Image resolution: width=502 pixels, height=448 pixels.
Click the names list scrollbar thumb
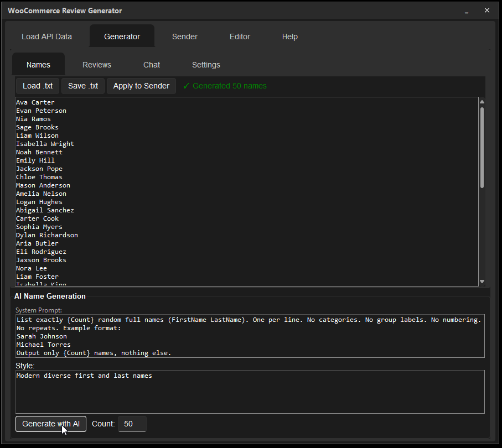pyautogui.click(x=482, y=148)
